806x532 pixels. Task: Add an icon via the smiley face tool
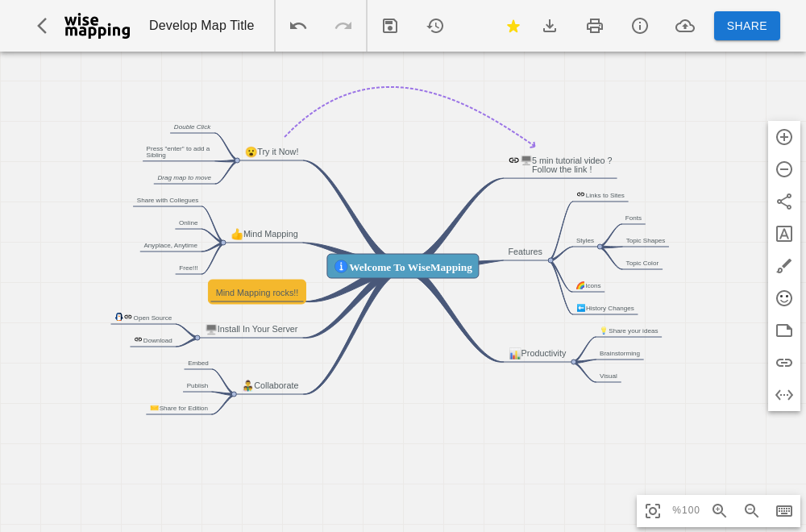pyautogui.click(x=784, y=298)
